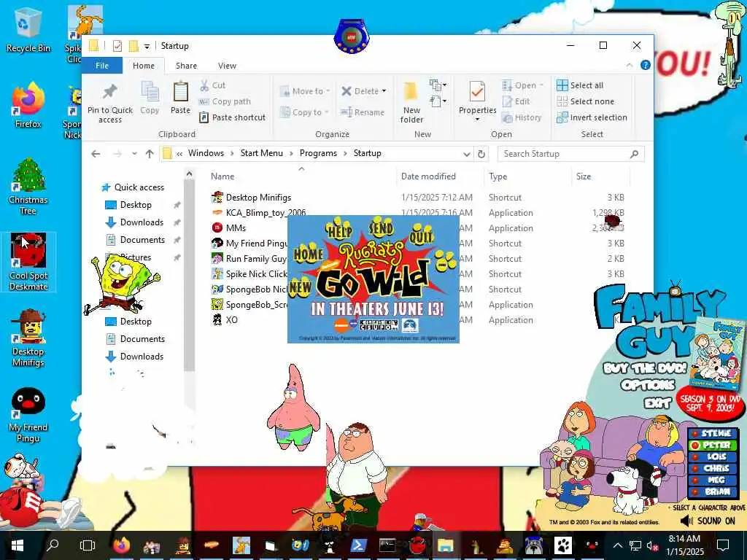Click Paste shortcut in Clipboard group
Screen dimensions: 747x560
232,117
